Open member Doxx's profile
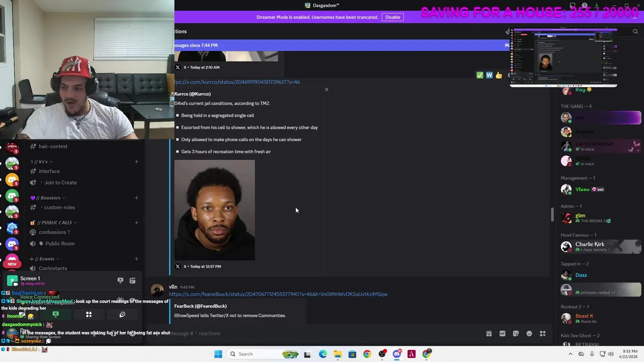Screen dimensions: 644x362 (x=601, y=275)
